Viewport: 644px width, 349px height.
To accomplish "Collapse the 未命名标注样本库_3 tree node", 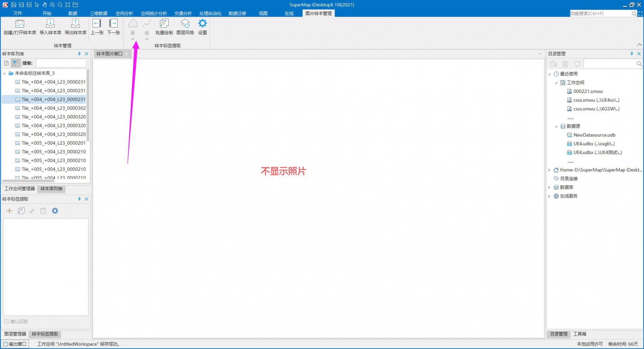I will (x=5, y=73).
